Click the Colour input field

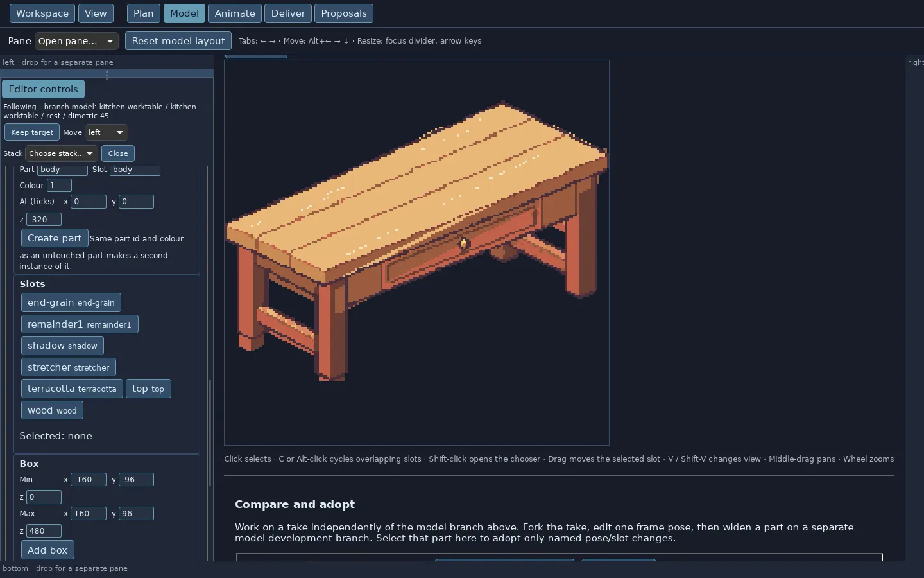(59, 186)
